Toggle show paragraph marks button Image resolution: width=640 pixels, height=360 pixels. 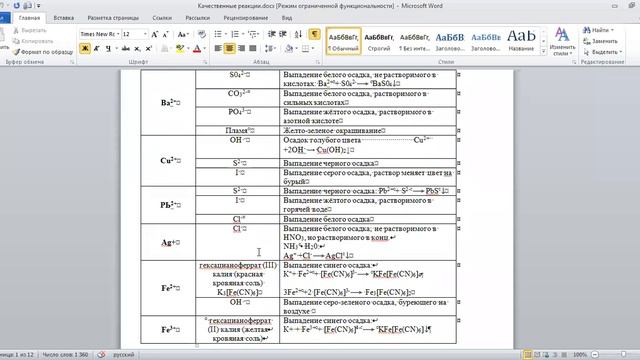click(314, 34)
